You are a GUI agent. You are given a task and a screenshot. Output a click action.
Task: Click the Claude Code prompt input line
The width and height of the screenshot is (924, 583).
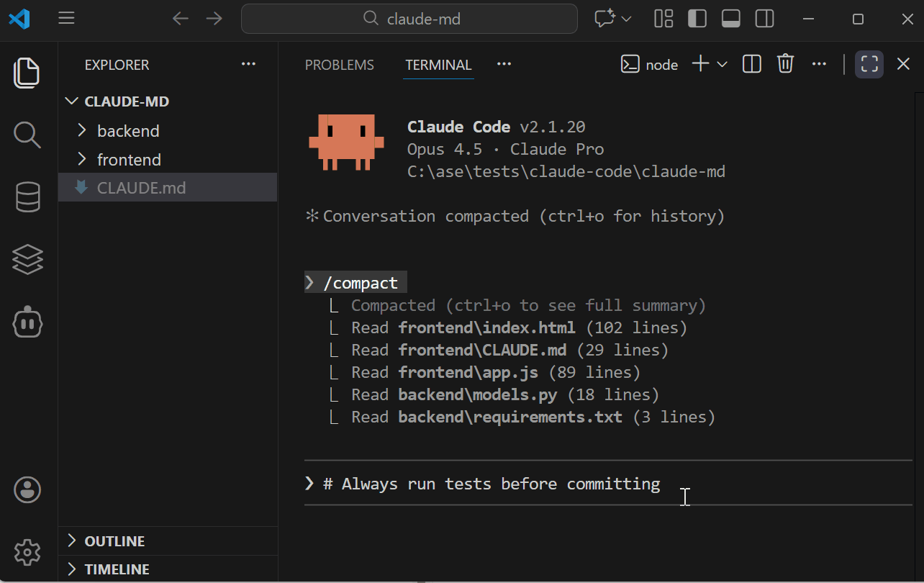click(x=608, y=484)
